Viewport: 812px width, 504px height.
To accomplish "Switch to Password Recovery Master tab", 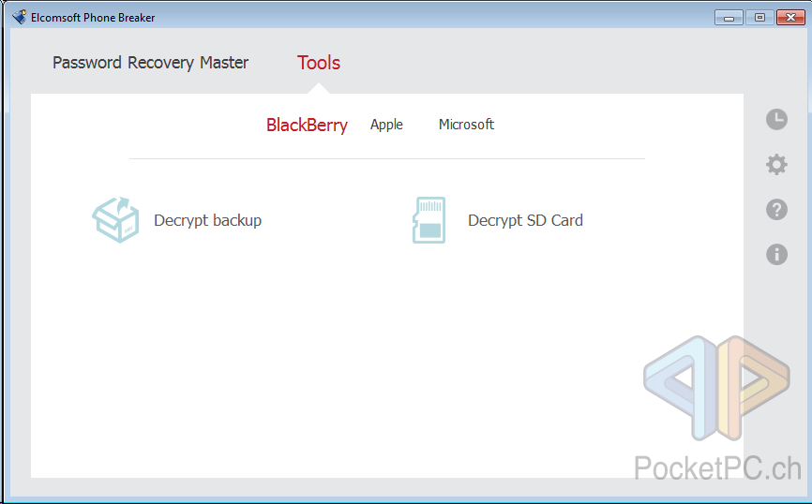I will (x=150, y=63).
